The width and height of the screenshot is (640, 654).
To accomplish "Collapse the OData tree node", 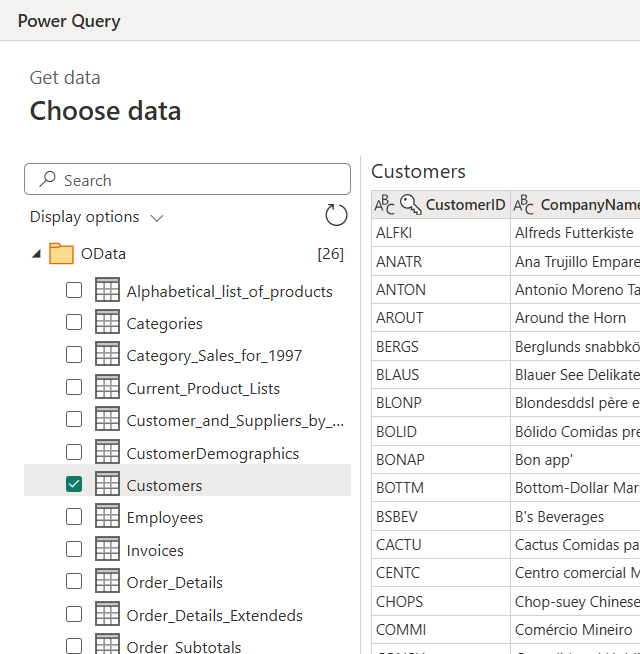I will pyautogui.click(x=37, y=254).
